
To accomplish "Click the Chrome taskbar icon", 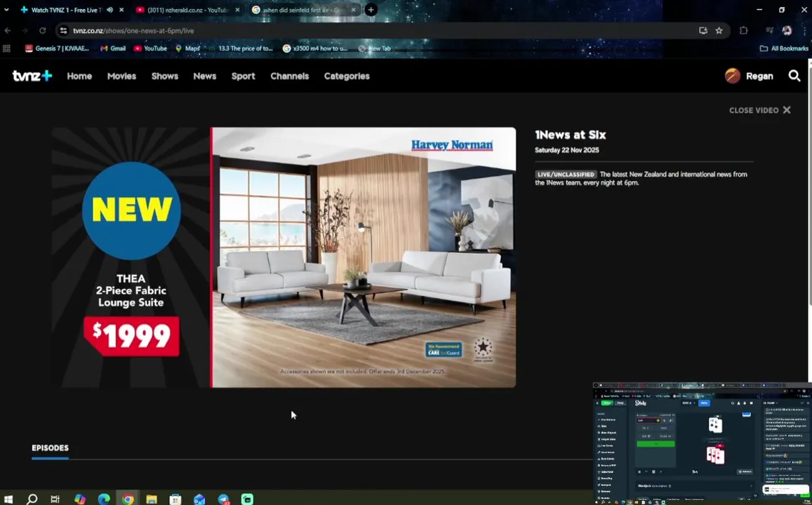I will point(128,499).
